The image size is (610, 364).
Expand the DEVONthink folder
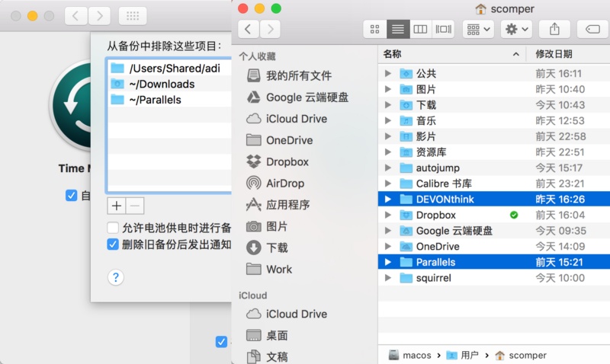(388, 200)
